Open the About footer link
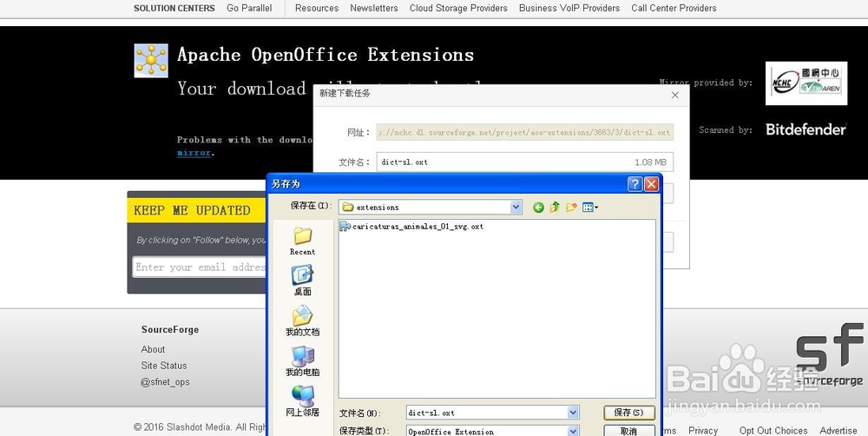The image size is (868, 436). click(153, 349)
